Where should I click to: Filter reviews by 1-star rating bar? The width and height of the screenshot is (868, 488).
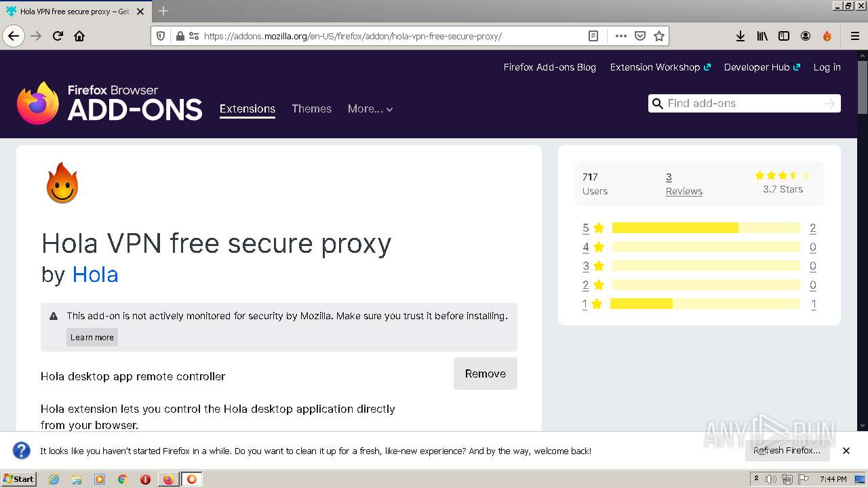pos(706,304)
